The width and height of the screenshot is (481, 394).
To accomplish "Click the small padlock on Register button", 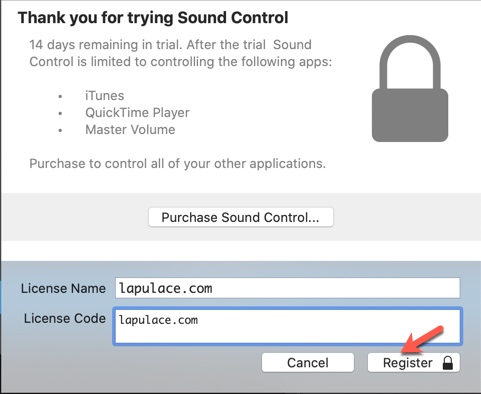I will click(x=448, y=363).
